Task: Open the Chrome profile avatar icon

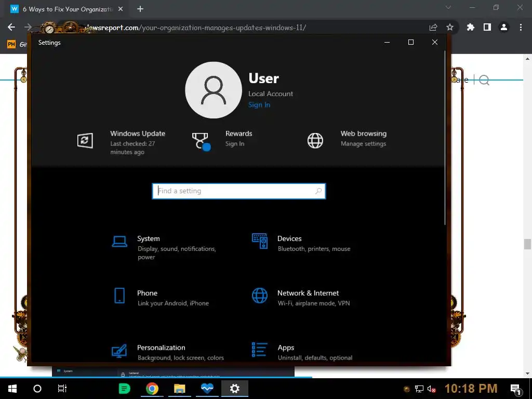Action: (504, 27)
